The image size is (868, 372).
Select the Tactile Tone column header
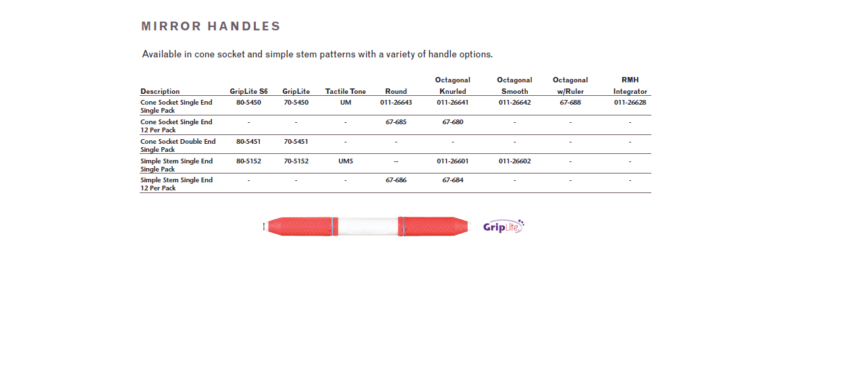pyautogui.click(x=346, y=91)
